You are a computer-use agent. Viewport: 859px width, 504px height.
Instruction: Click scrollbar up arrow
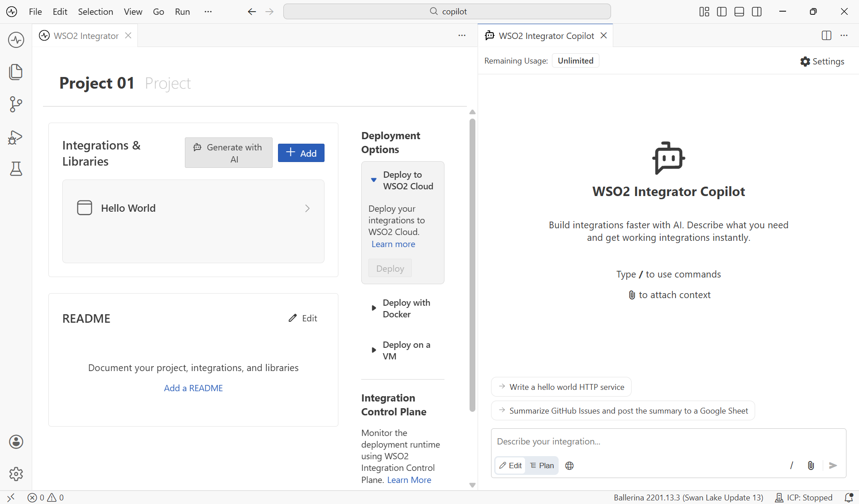tap(472, 112)
